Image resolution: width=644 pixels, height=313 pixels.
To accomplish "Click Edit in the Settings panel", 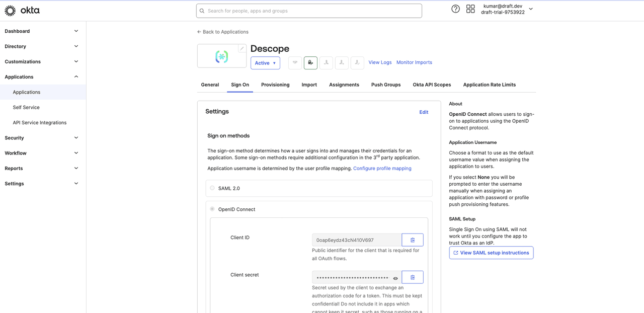I will click(x=424, y=112).
